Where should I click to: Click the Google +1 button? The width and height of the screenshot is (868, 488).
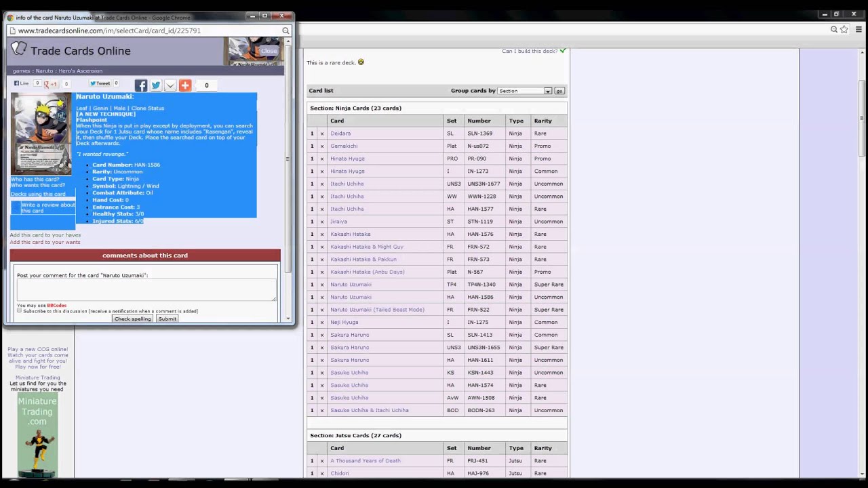(52, 84)
